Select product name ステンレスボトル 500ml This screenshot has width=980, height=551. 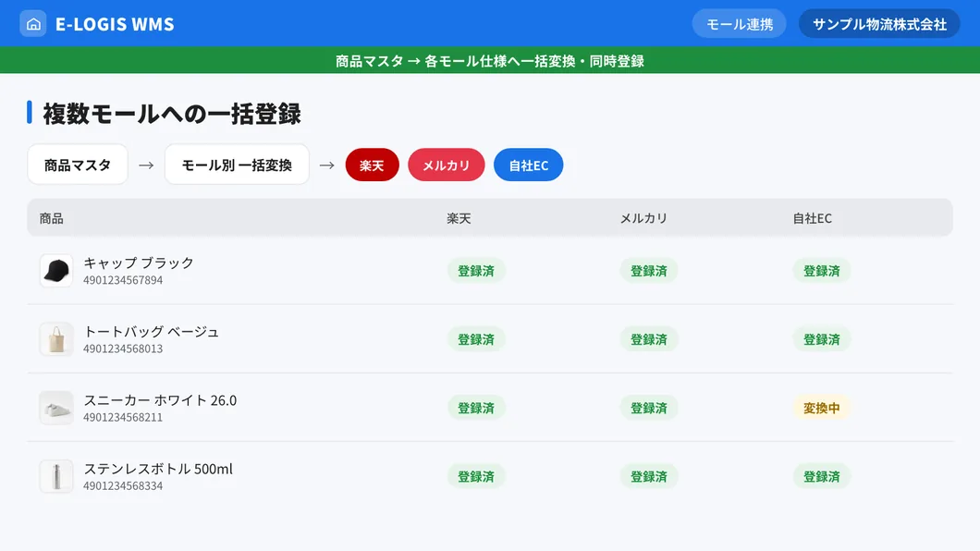(158, 469)
